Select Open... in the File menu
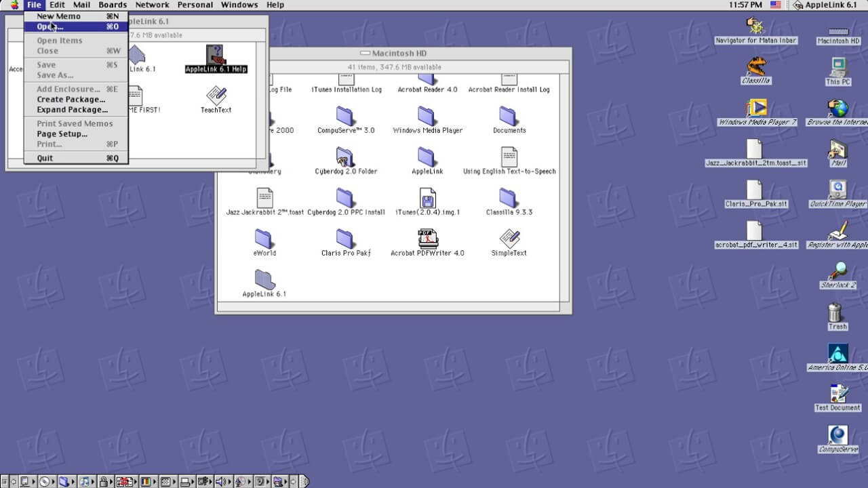This screenshot has width=868, height=488. pyautogui.click(x=75, y=27)
